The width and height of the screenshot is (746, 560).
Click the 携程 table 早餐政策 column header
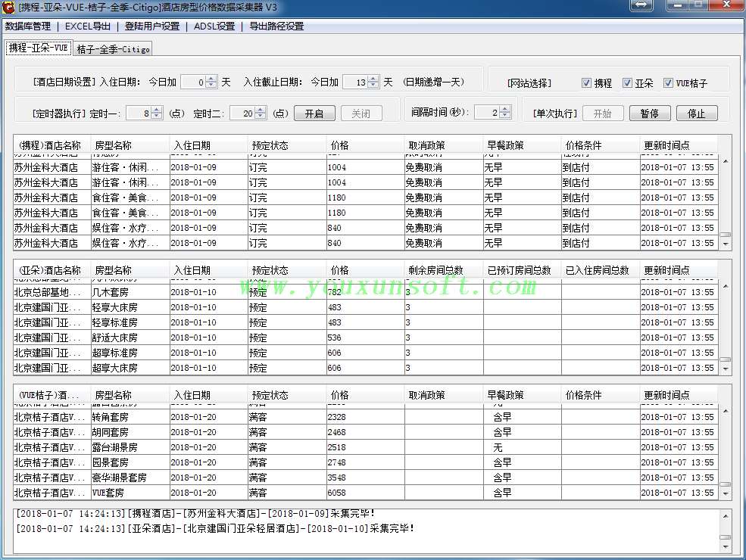(x=522, y=145)
